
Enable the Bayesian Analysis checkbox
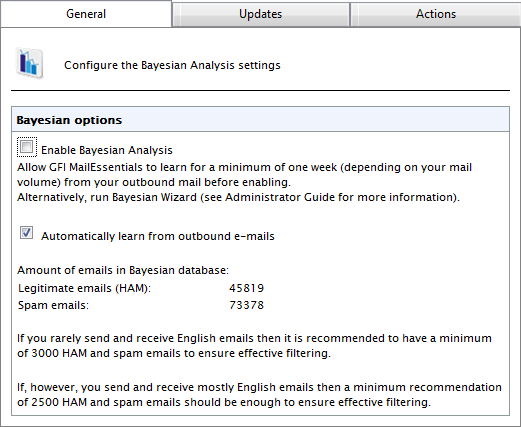26,147
